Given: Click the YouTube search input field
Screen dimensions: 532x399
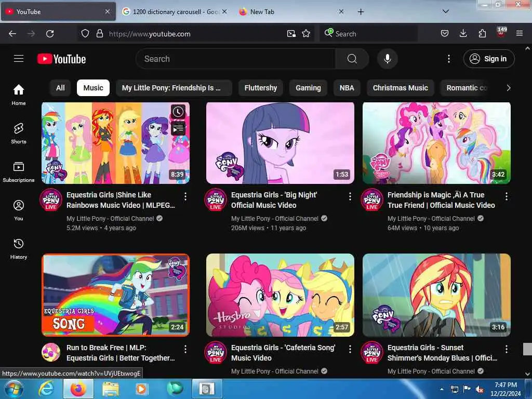Looking at the screenshot, I should click(x=236, y=59).
